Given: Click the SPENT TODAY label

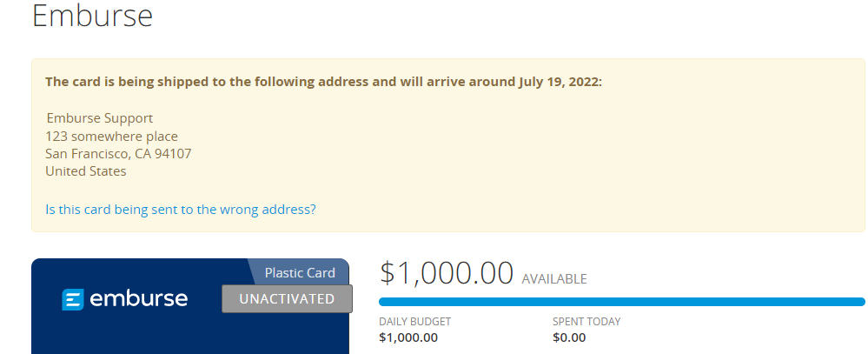Looking at the screenshot, I should pyautogui.click(x=586, y=322).
